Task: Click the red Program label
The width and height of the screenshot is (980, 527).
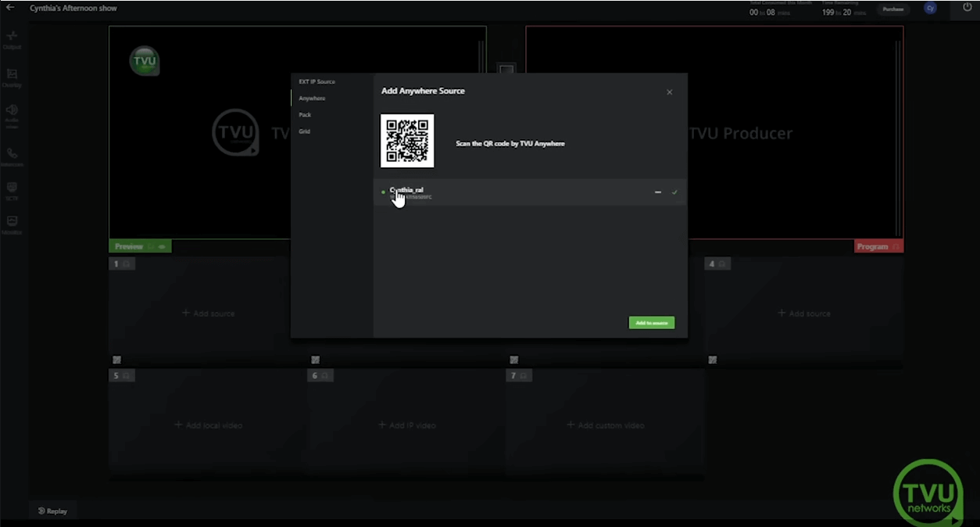Action: [879, 246]
